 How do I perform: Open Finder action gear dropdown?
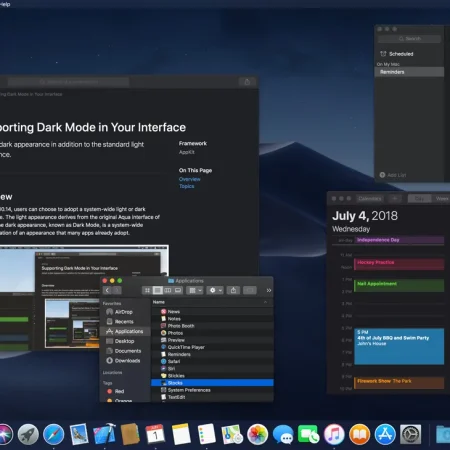click(x=215, y=290)
